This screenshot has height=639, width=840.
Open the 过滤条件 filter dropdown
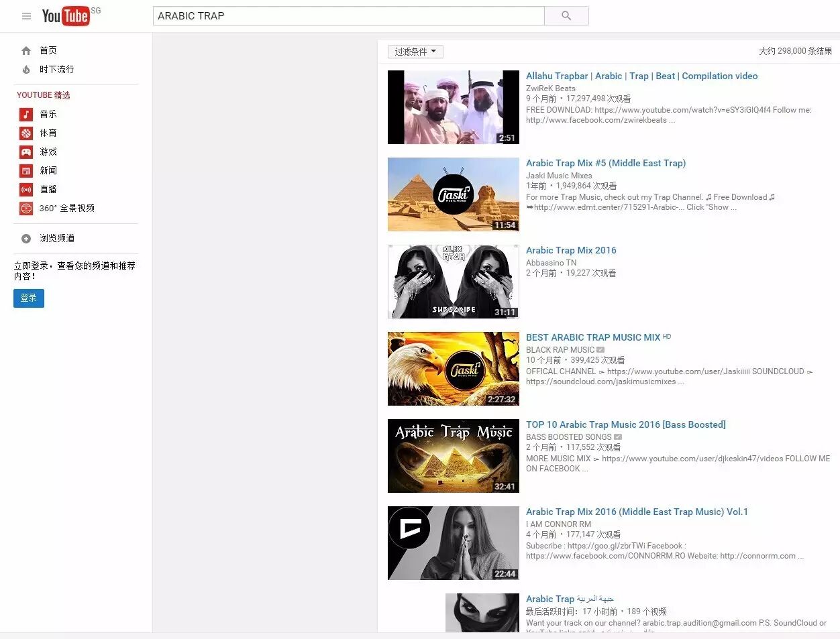point(415,52)
